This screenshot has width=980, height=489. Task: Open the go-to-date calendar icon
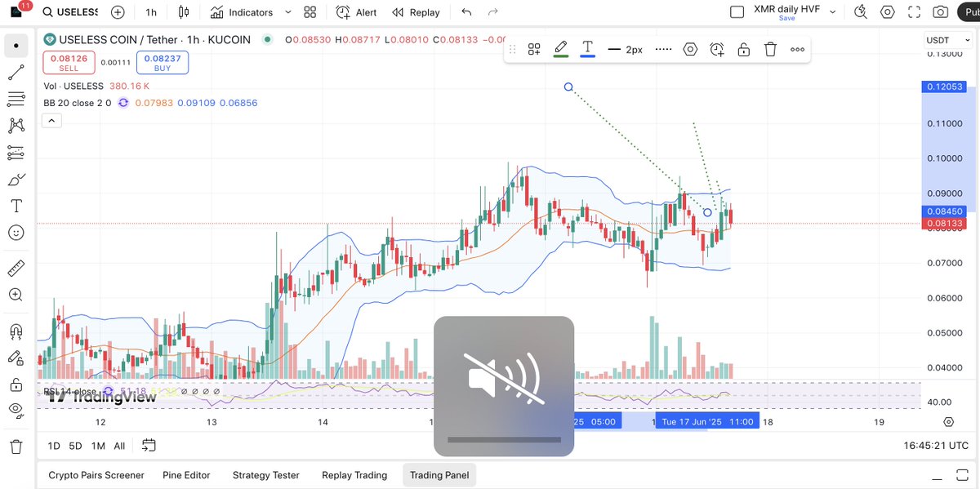click(x=149, y=445)
